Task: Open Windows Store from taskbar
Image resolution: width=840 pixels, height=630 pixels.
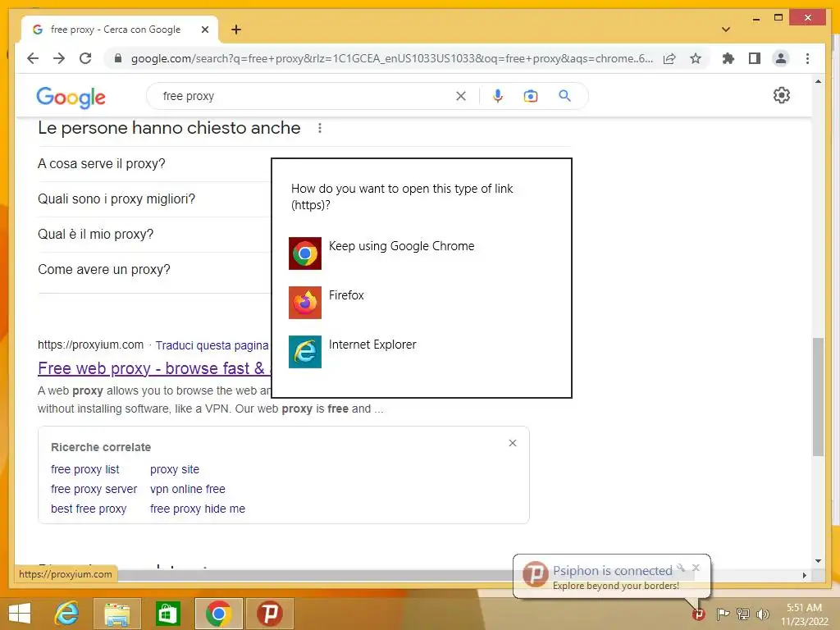Action: (167, 614)
